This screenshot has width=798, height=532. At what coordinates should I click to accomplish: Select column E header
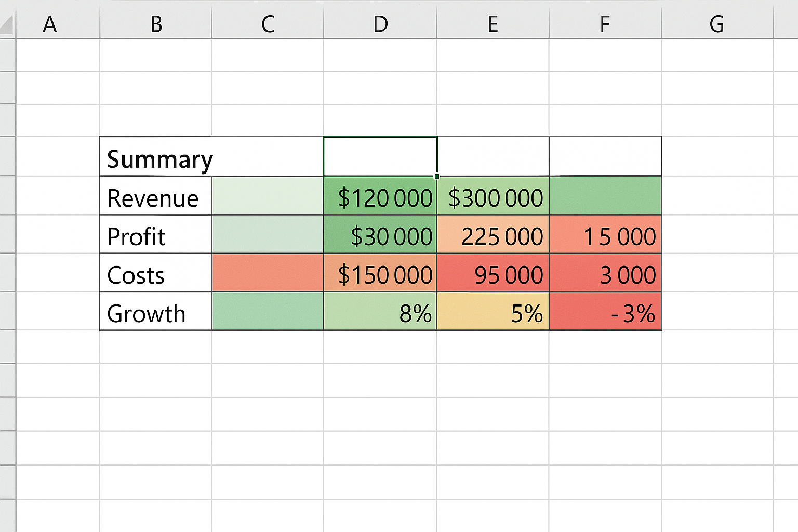(x=493, y=24)
